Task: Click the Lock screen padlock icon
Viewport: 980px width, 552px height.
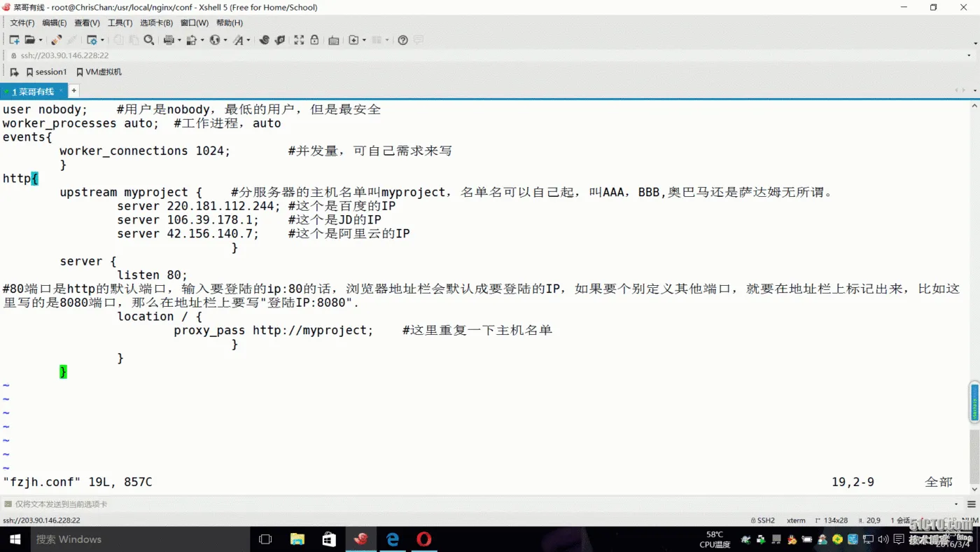Action: tap(314, 40)
